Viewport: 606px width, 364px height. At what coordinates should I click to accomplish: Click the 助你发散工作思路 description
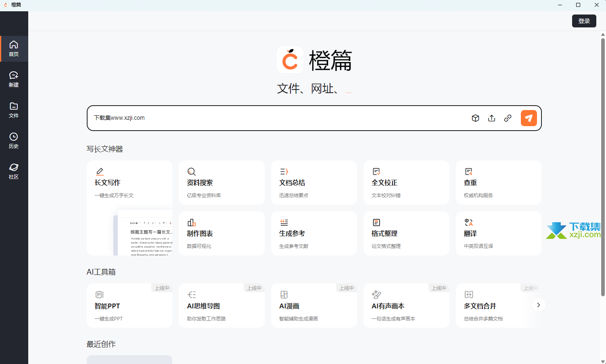coord(206,319)
